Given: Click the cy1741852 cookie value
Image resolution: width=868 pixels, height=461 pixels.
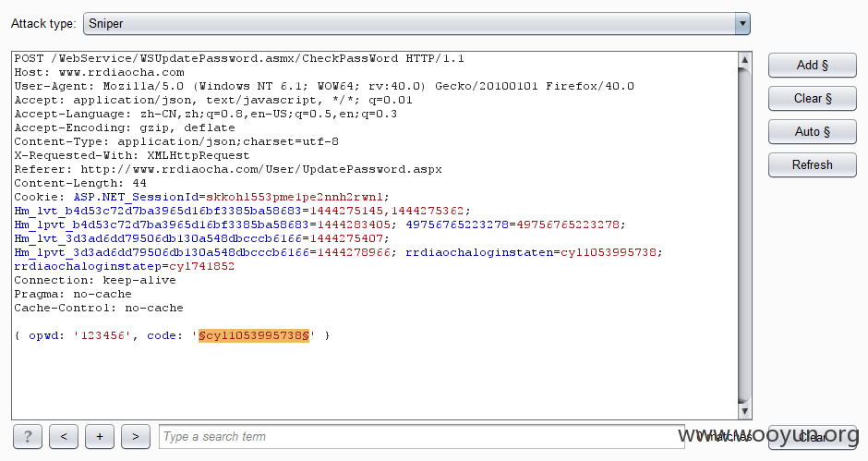Looking at the screenshot, I should click(x=202, y=266).
